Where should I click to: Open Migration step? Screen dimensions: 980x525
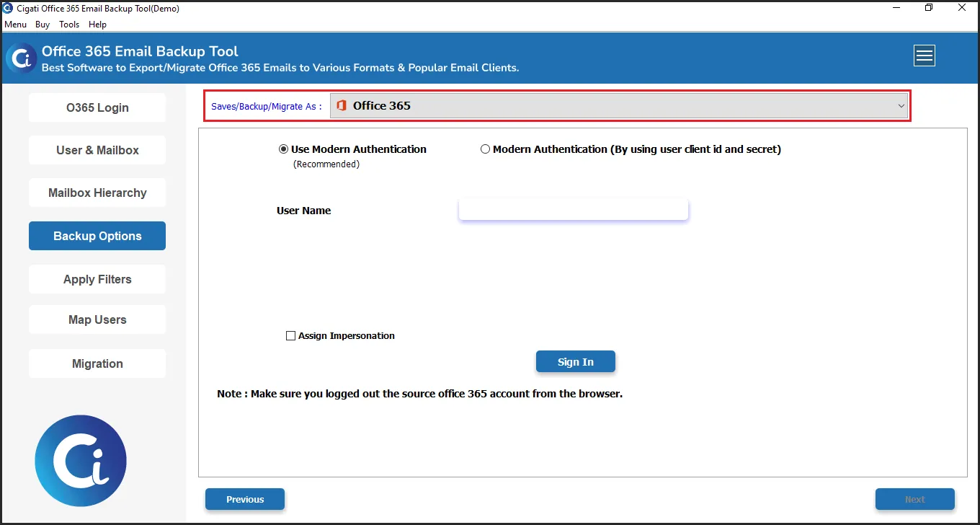point(97,363)
